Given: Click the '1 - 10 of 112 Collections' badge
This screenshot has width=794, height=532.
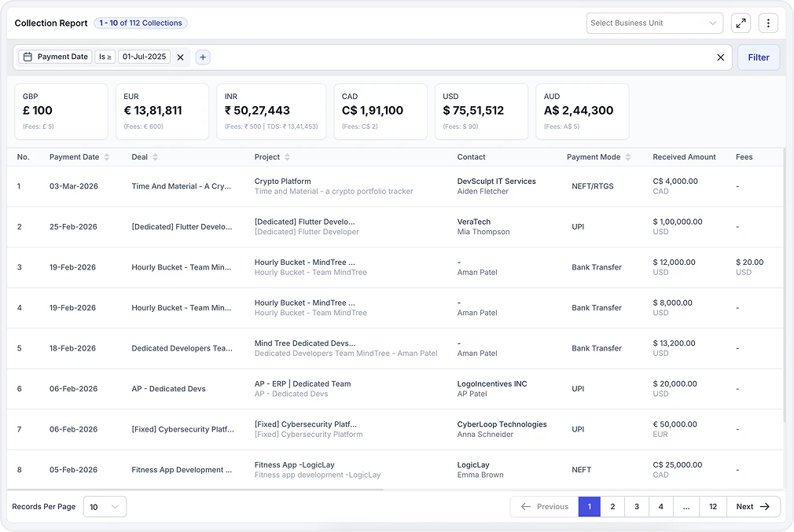Looking at the screenshot, I should point(141,23).
